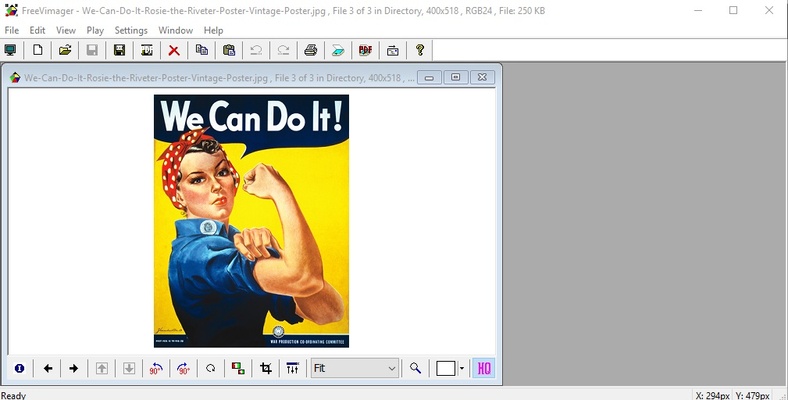
Task: Select the crop tool icon
Action: (266, 368)
